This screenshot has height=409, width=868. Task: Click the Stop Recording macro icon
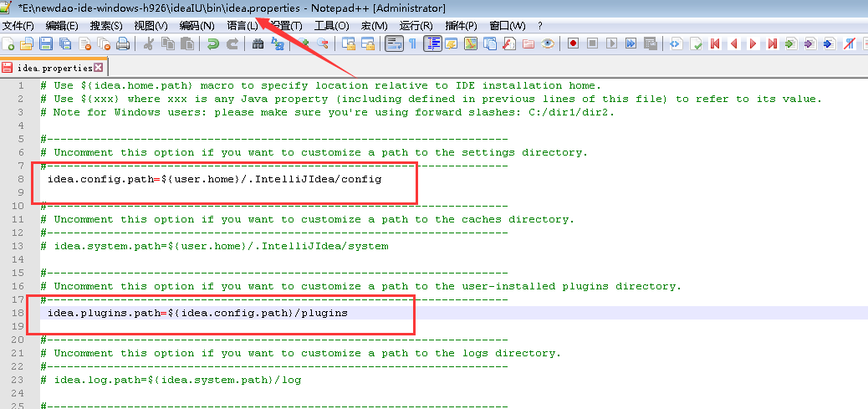tap(592, 43)
